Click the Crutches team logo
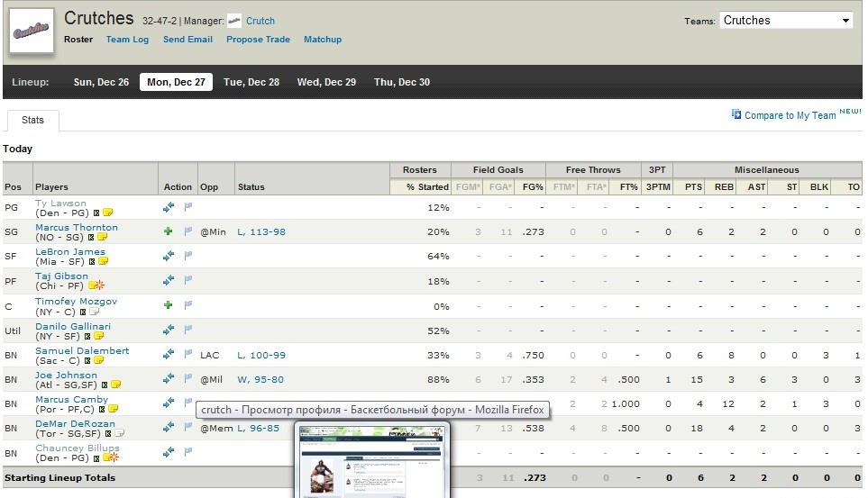The image size is (868, 498). (30, 31)
